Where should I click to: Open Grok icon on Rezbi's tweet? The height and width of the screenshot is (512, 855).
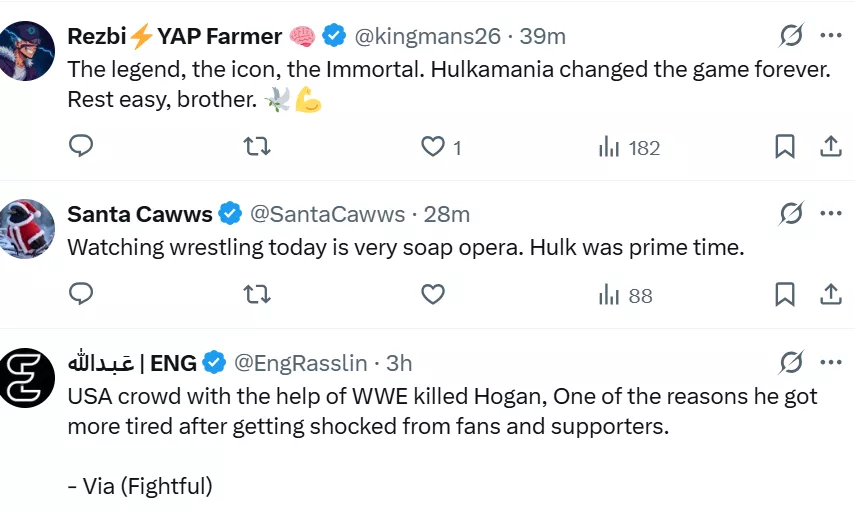click(791, 36)
